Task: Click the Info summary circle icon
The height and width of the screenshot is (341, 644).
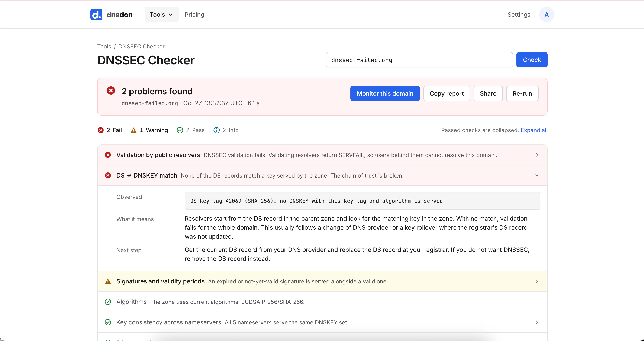Action: tap(216, 130)
